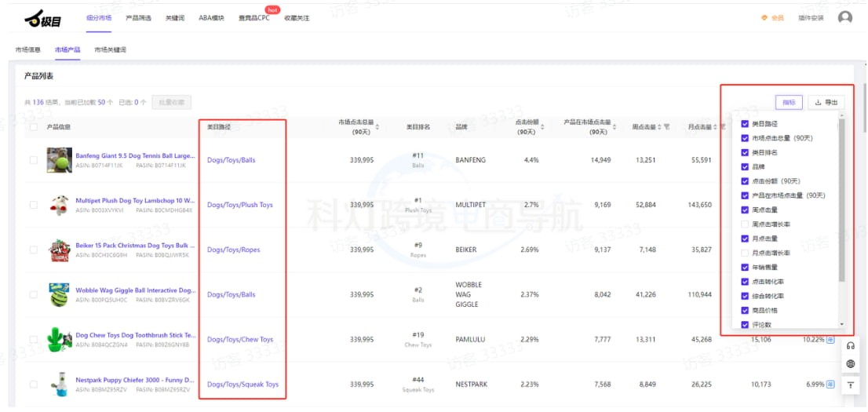Enable the 周点击增长率 checkbox
This screenshot has height=412, width=868.
point(745,224)
